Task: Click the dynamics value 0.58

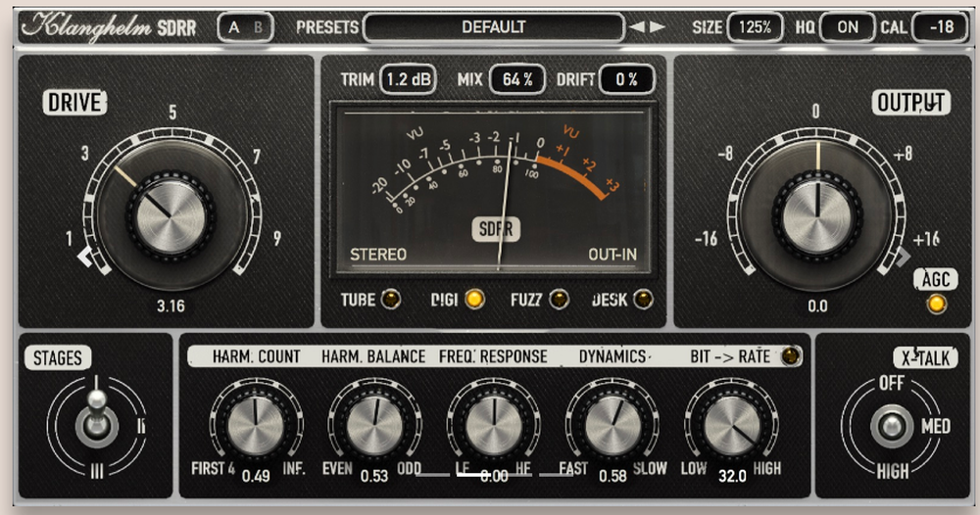Action: tap(612, 476)
